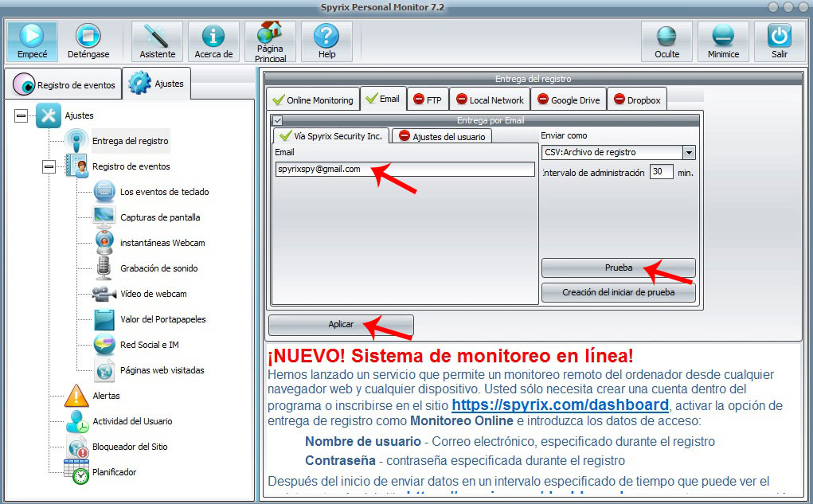Click the warning triangle icon for Alertas
Image resolution: width=813 pixels, height=504 pixels.
(76, 396)
